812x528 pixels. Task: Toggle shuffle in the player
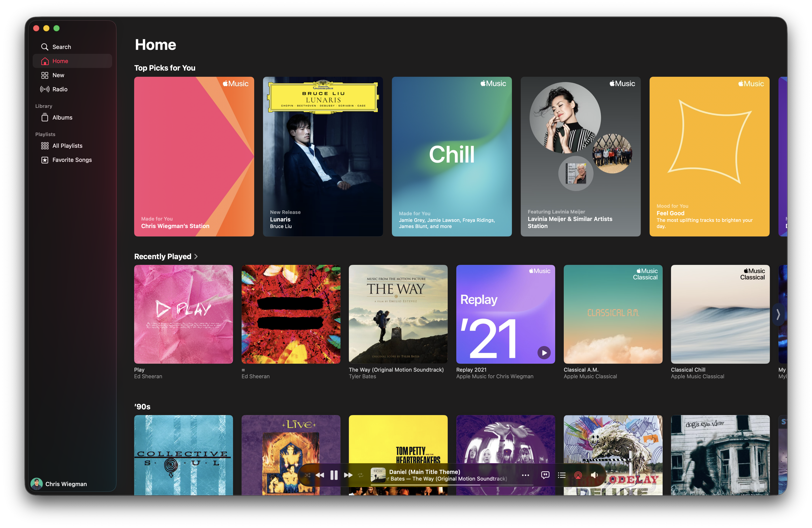pos(307,475)
